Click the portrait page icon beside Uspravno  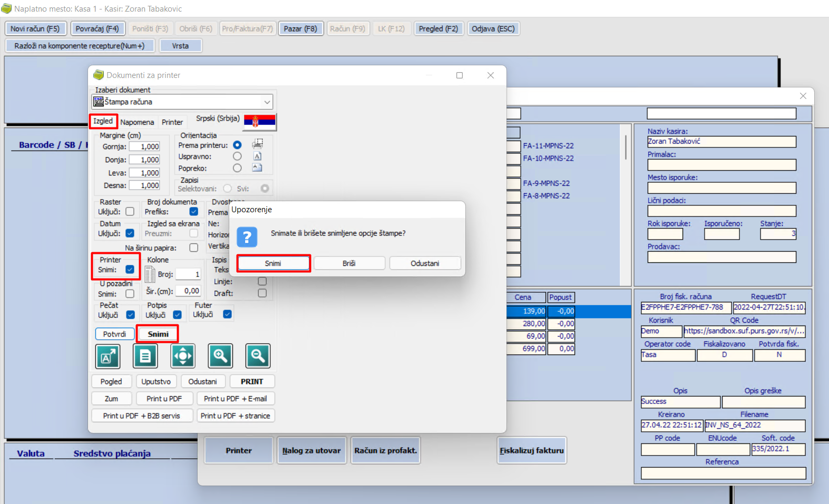(258, 156)
